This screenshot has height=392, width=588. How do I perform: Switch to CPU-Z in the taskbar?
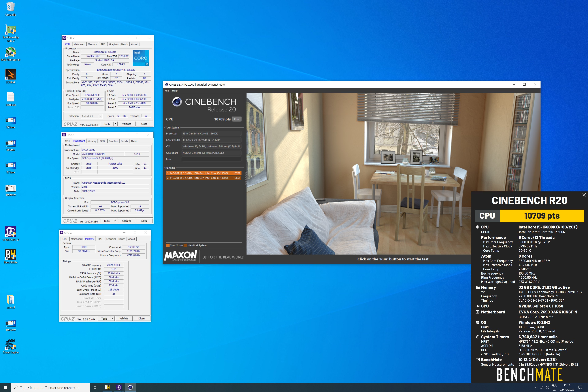pos(119,387)
